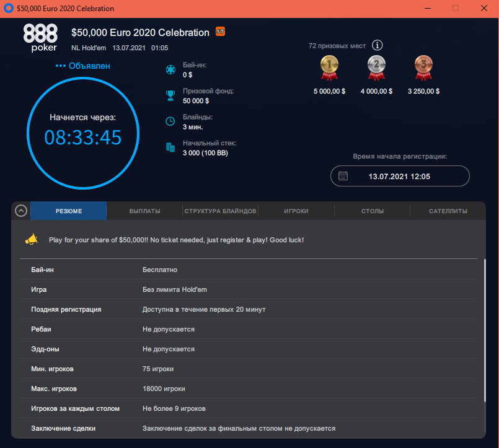Click the 5 000,00 $ prize amount
Screen dimensions: 499x448
pos(329,91)
